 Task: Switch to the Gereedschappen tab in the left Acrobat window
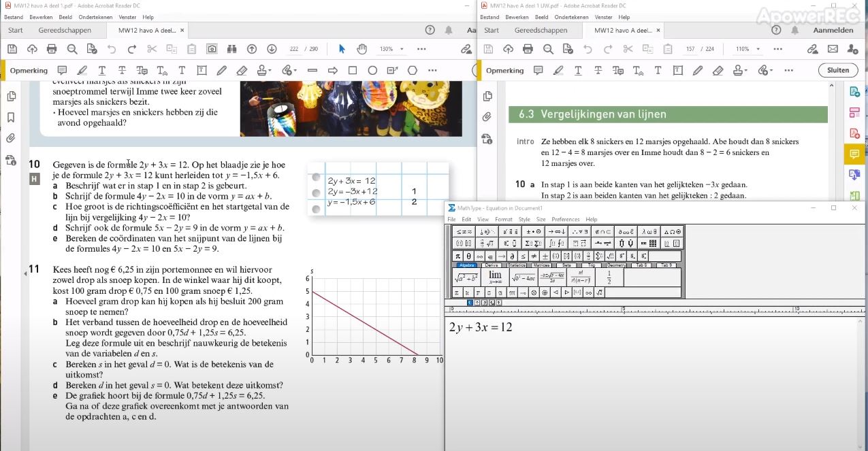coord(65,30)
